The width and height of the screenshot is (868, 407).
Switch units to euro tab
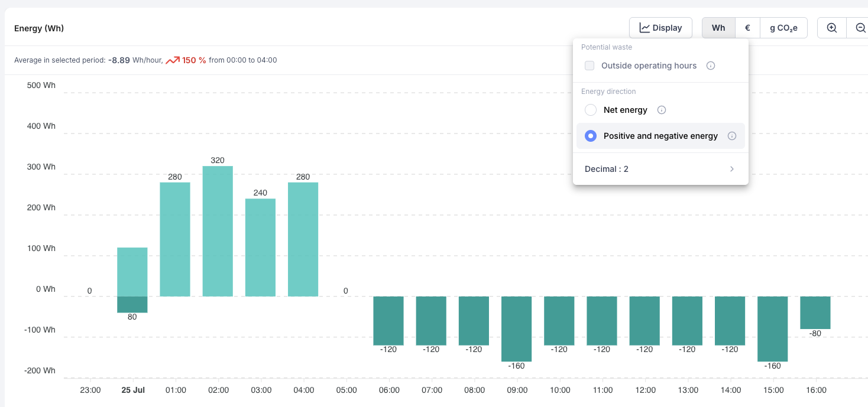tap(747, 28)
